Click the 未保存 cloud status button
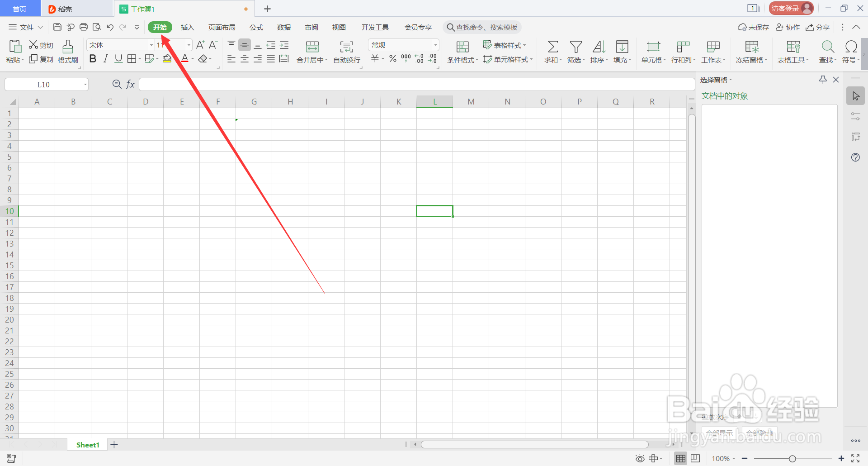This screenshot has width=868, height=466. tap(753, 27)
